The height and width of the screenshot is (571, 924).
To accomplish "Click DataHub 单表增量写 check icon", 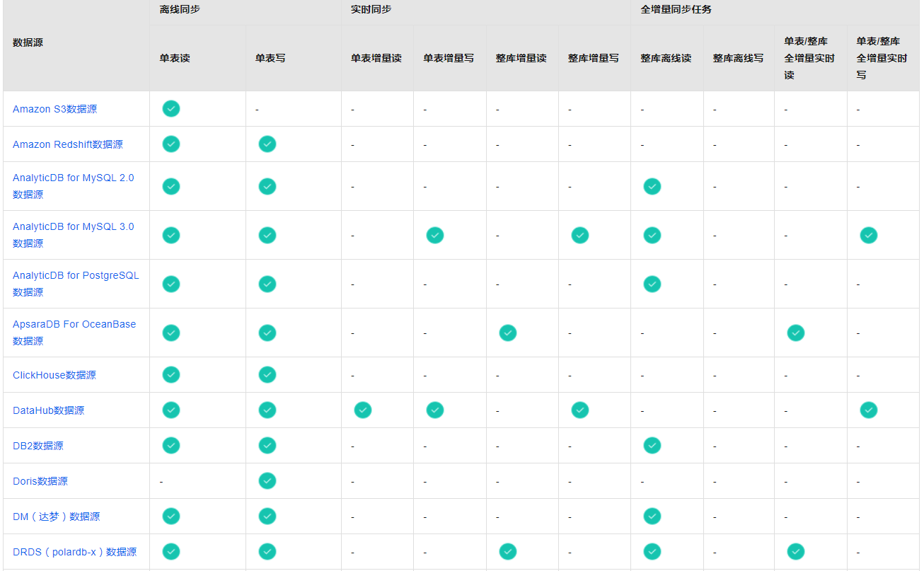I will pos(435,410).
